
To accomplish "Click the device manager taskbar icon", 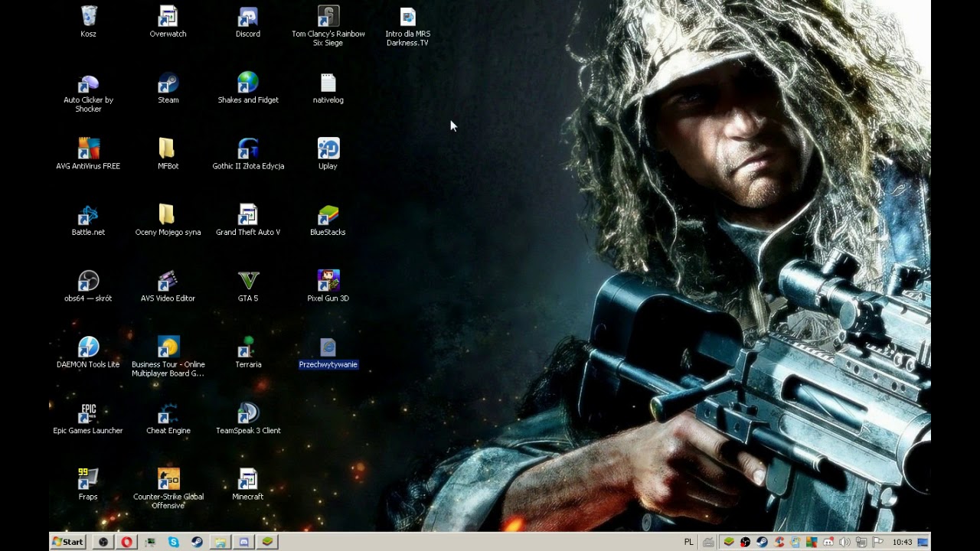I will click(x=150, y=542).
